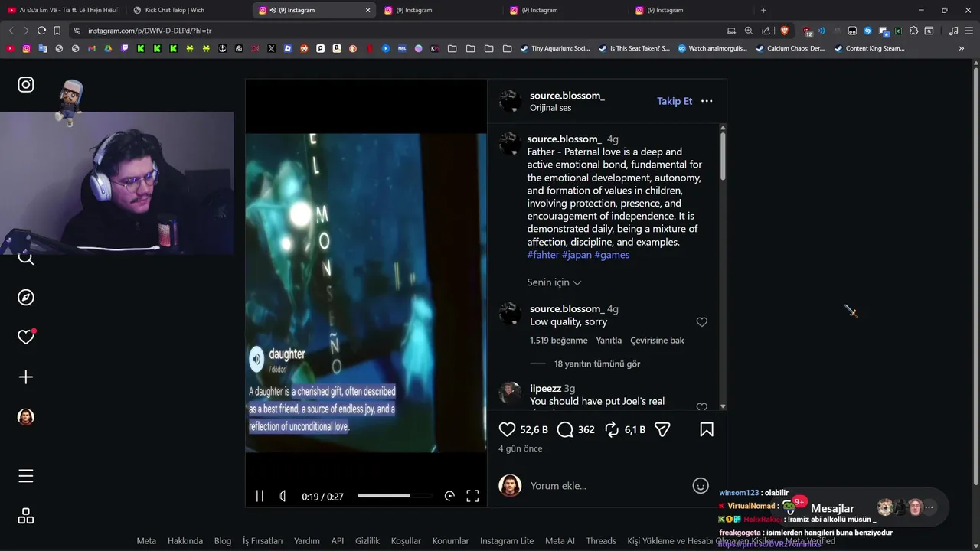Open emoji picker in comment box
The height and width of the screenshot is (551, 980).
pos(701,486)
